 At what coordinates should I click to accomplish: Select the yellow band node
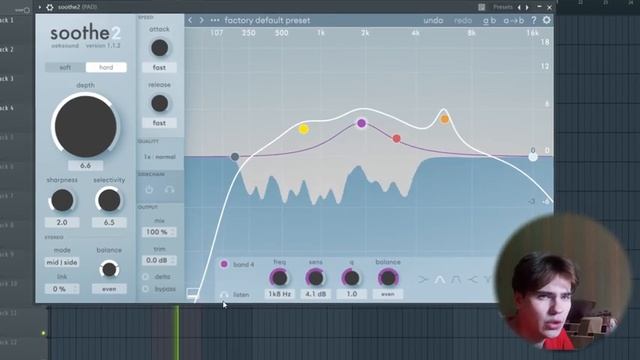coord(304,129)
